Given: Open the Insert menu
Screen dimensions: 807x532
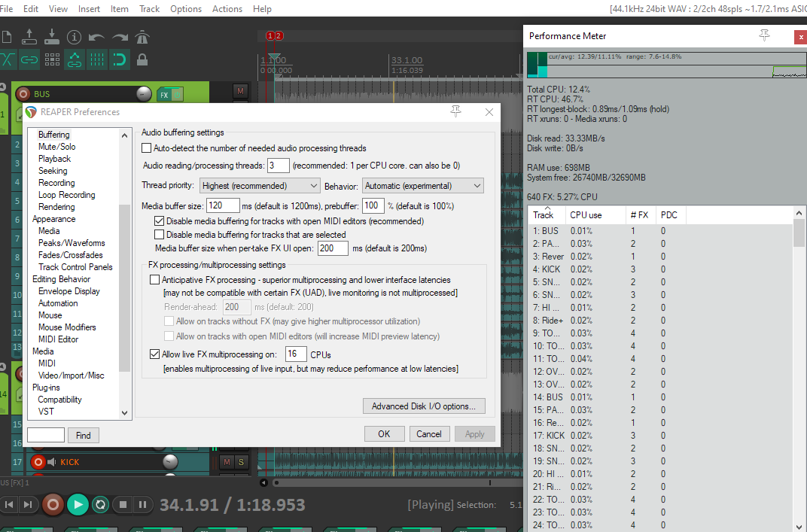Looking at the screenshot, I should tap(89, 9).
